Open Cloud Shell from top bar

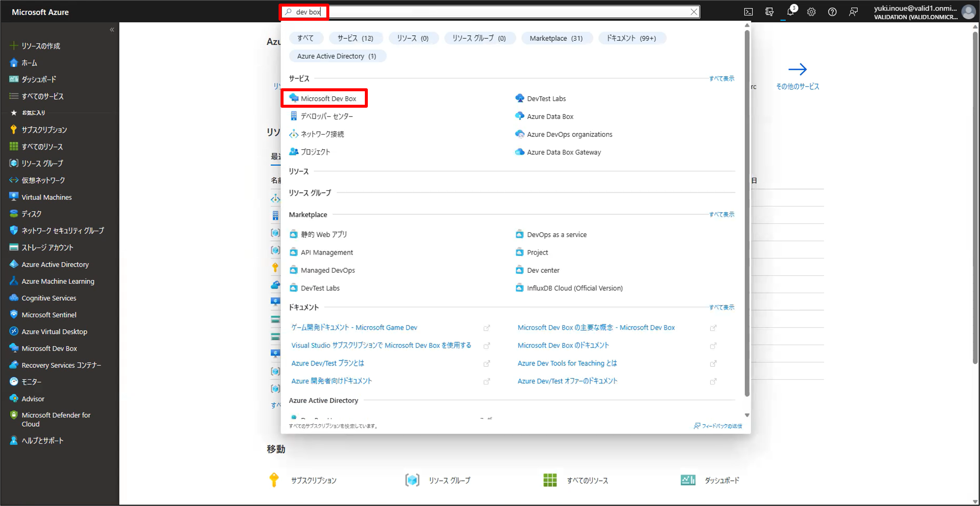point(748,12)
